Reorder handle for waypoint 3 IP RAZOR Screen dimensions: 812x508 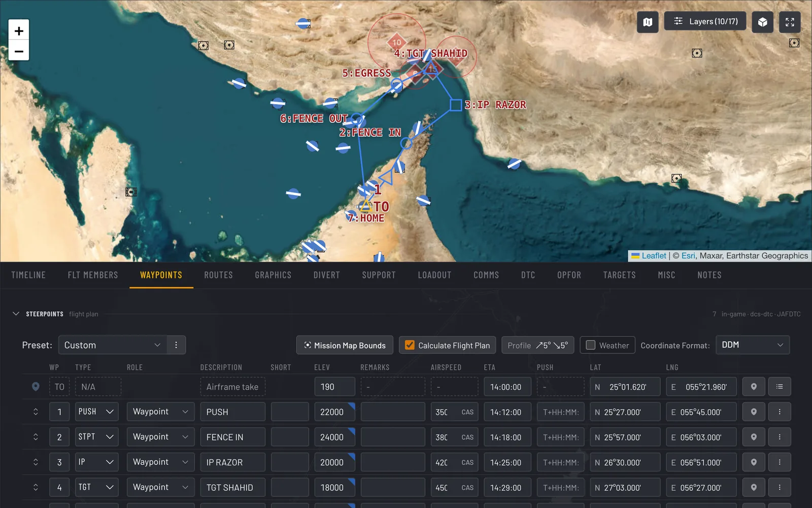pyautogui.click(x=36, y=462)
